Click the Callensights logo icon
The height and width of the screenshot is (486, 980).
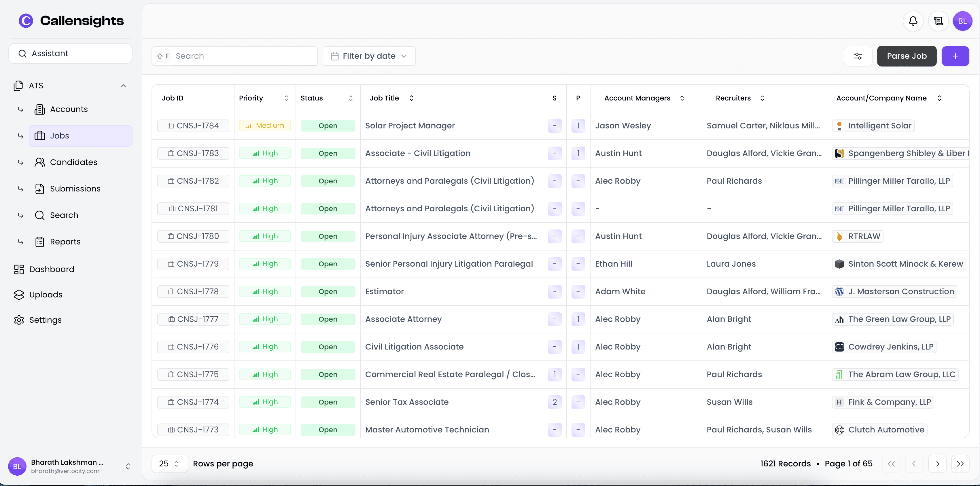pos(26,20)
